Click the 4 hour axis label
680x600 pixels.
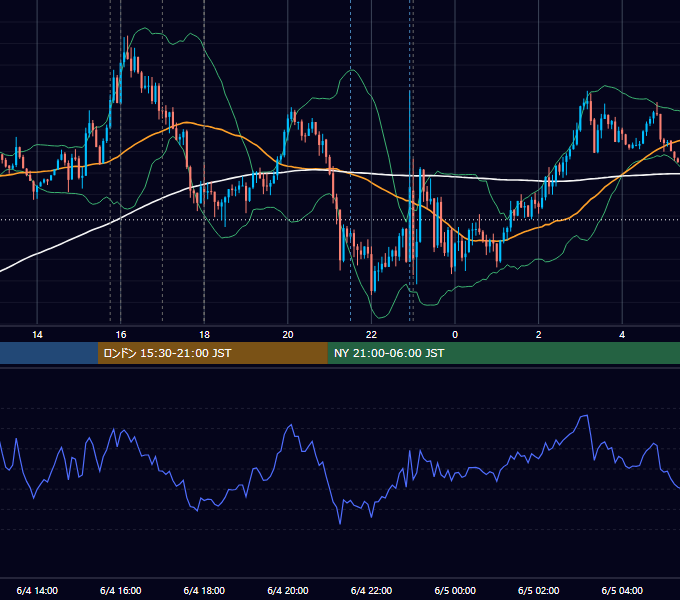click(x=622, y=335)
